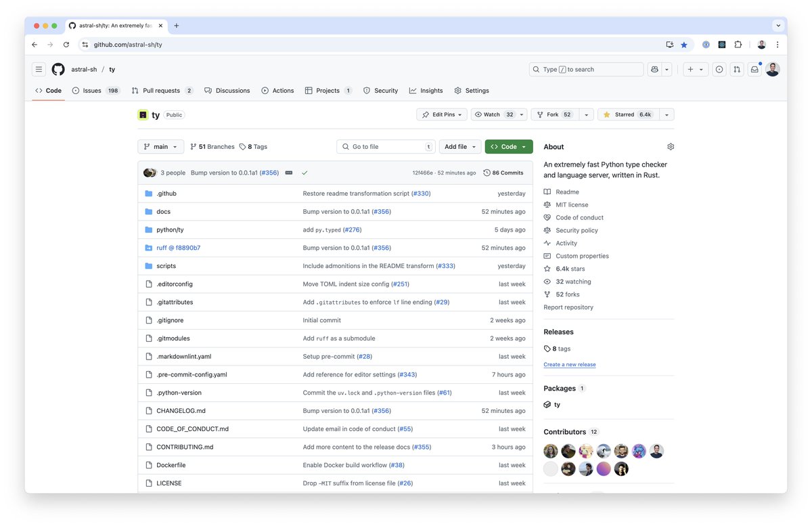The height and width of the screenshot is (526, 812).
Task: Switch to the Code tab
Action: pyautogui.click(x=48, y=91)
